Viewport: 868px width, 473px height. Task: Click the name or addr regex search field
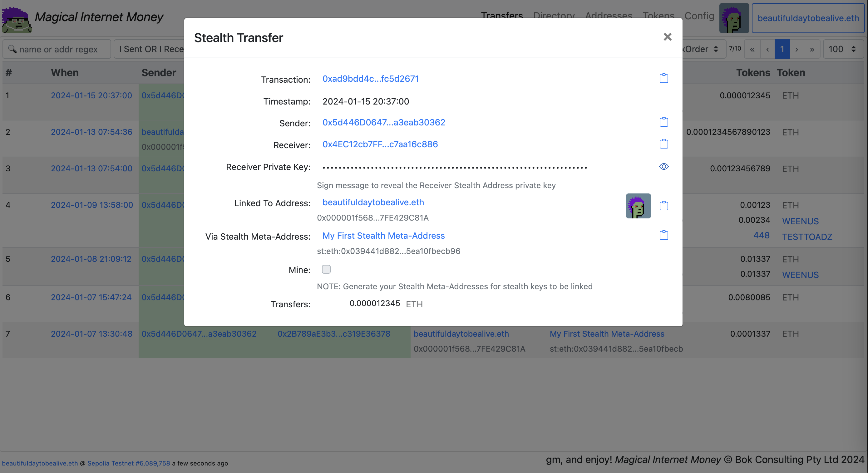(57, 49)
